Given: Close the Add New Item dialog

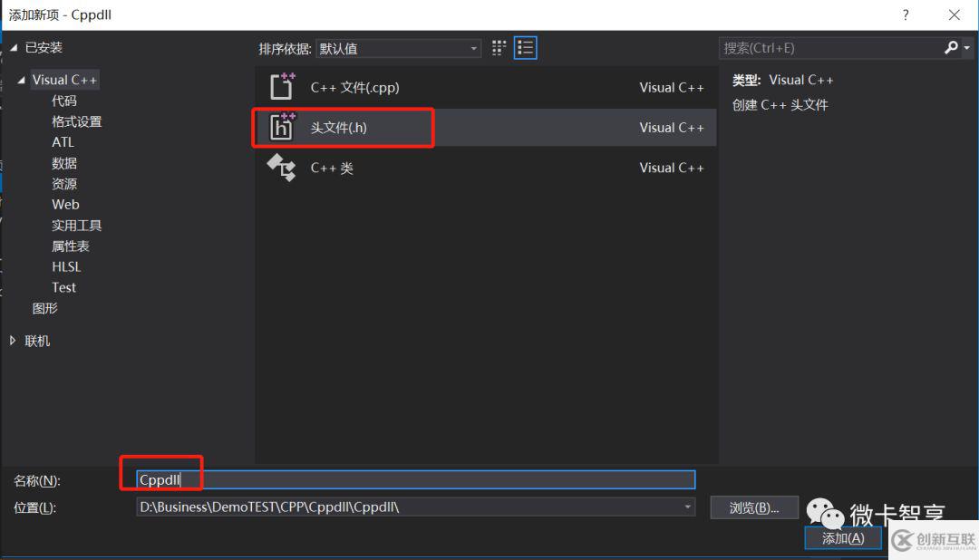Looking at the screenshot, I should pos(954,15).
